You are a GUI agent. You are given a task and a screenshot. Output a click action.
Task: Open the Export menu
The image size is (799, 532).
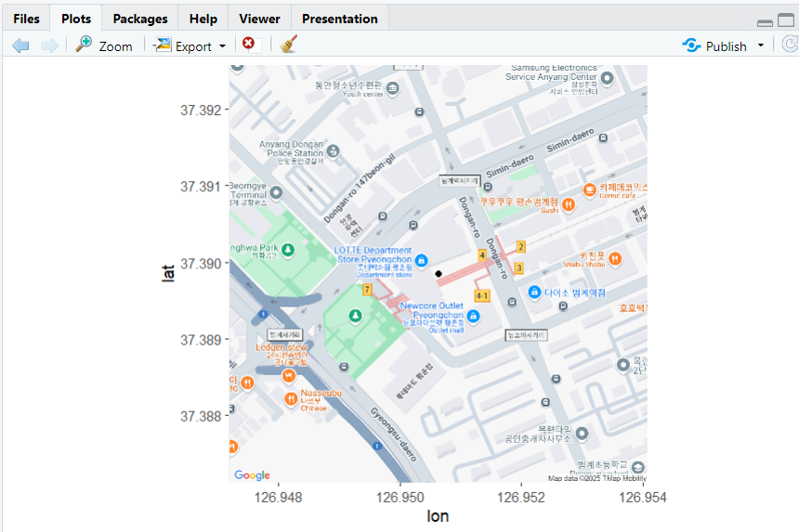(189, 45)
